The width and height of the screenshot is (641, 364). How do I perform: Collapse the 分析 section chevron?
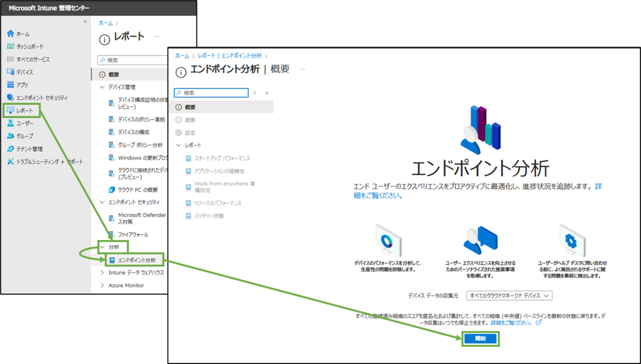[x=103, y=247]
